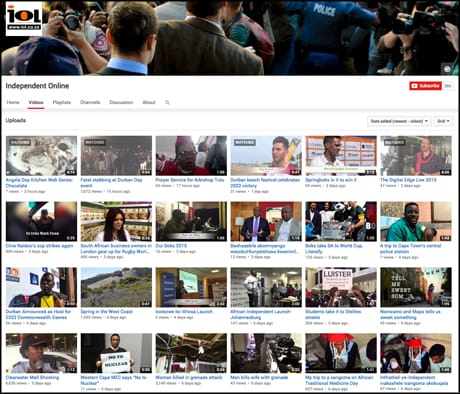
Task: Click the WATCHED badge on Digital Edge thumbnail
Action: point(395,142)
